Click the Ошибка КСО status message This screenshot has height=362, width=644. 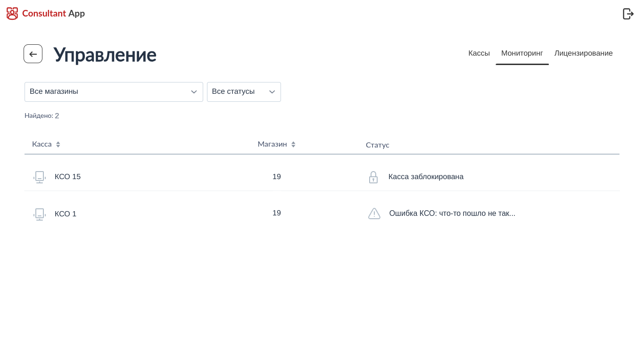pyautogui.click(x=452, y=214)
